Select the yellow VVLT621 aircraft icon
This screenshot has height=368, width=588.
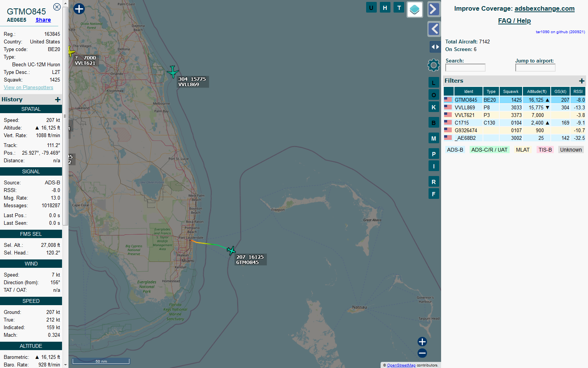(71, 51)
